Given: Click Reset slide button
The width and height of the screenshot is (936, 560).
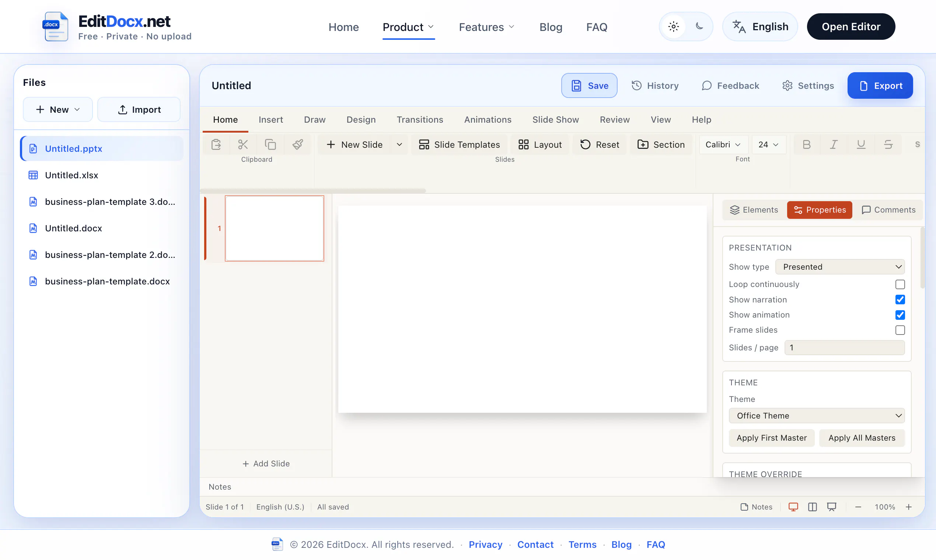Looking at the screenshot, I should (599, 144).
